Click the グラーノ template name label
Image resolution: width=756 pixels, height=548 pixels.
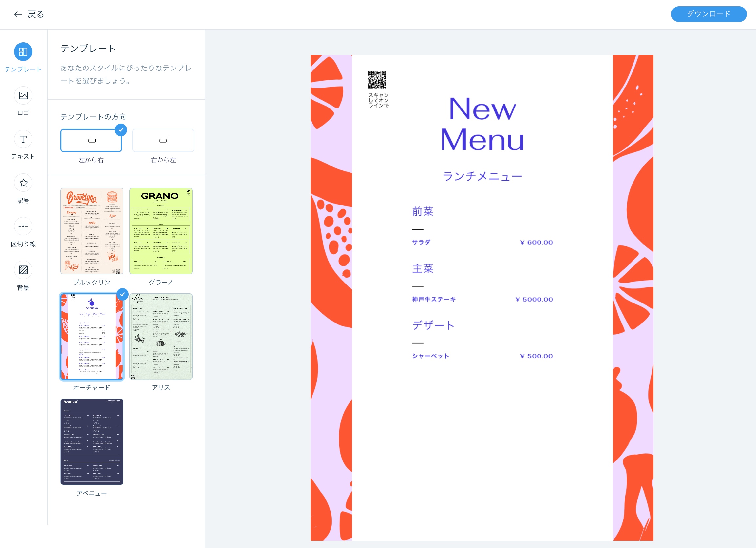click(x=161, y=282)
